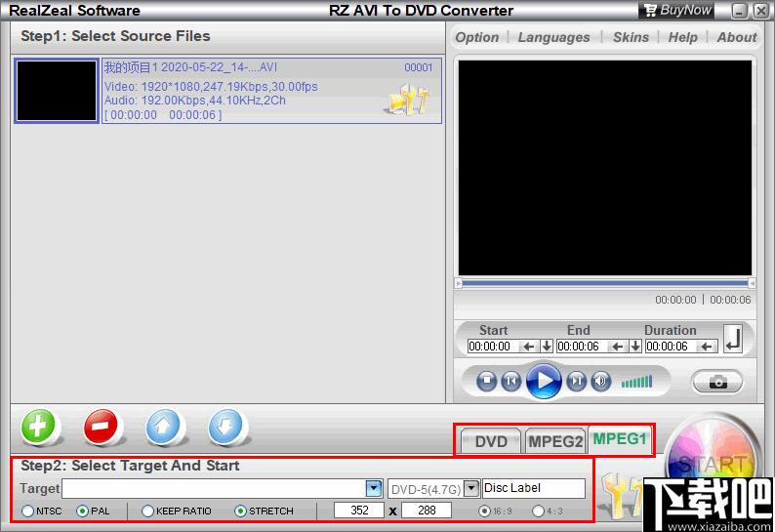Viewport: 775px width, 532px height.
Task: Switch to the MPEG1 output tab
Action: pyautogui.click(x=620, y=438)
